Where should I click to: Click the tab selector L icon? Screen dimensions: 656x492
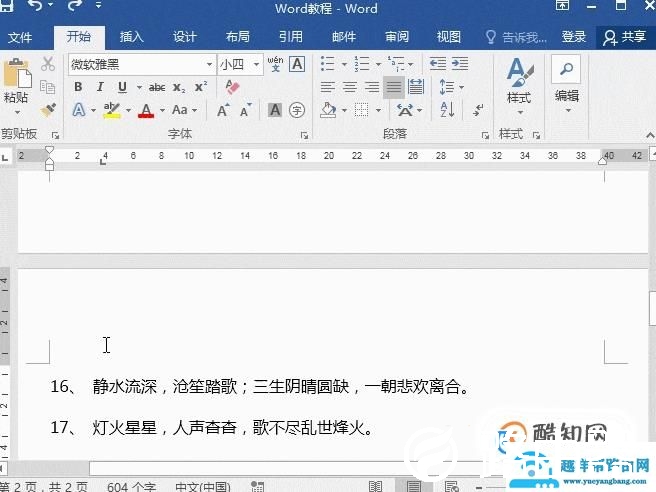pyautogui.click(x=5, y=158)
